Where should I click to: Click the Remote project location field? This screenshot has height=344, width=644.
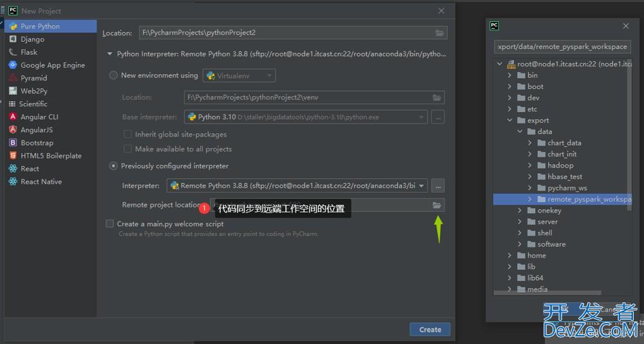(x=327, y=205)
